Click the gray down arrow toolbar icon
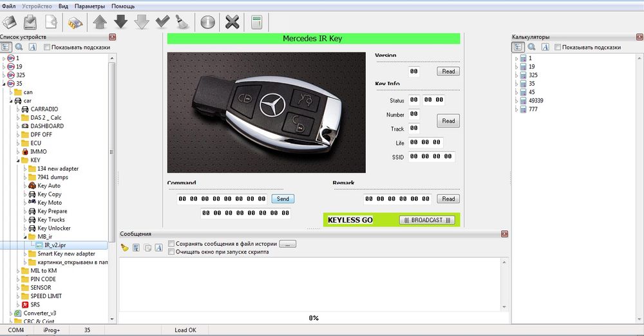This screenshot has height=336, width=644. click(141, 22)
